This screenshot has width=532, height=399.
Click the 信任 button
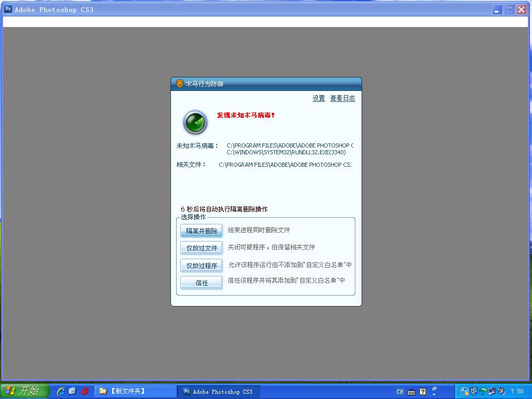pyautogui.click(x=201, y=283)
